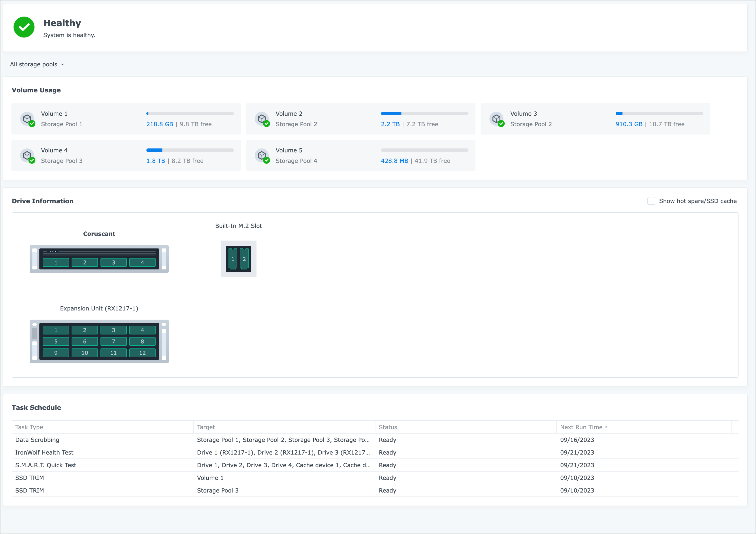Click the 218.8 GB used value
756x534 pixels.
click(x=160, y=124)
